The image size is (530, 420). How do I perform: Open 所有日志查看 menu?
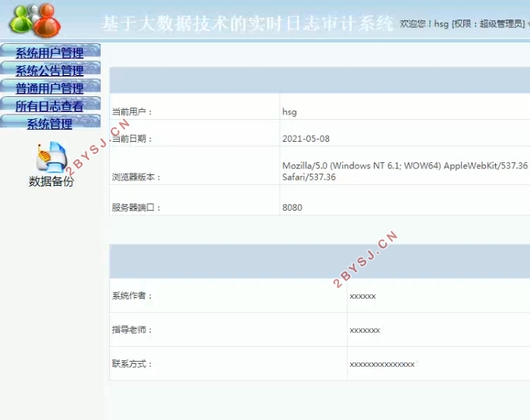[x=50, y=106]
